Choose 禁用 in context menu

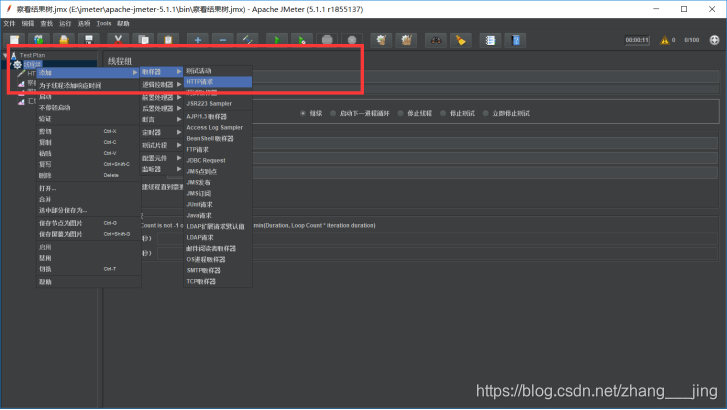[x=88, y=258]
